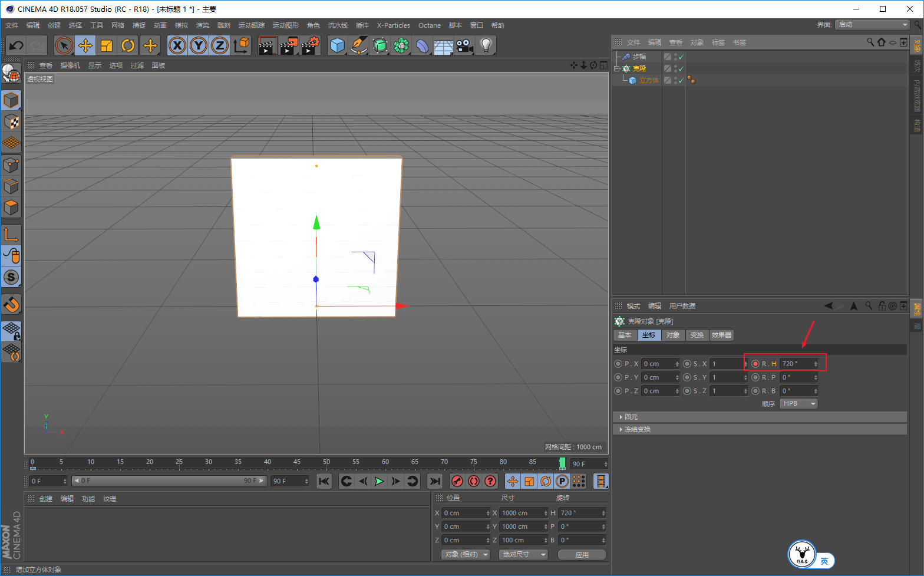
Task: Open 绝对尺寸 dropdown
Action: tap(523, 555)
